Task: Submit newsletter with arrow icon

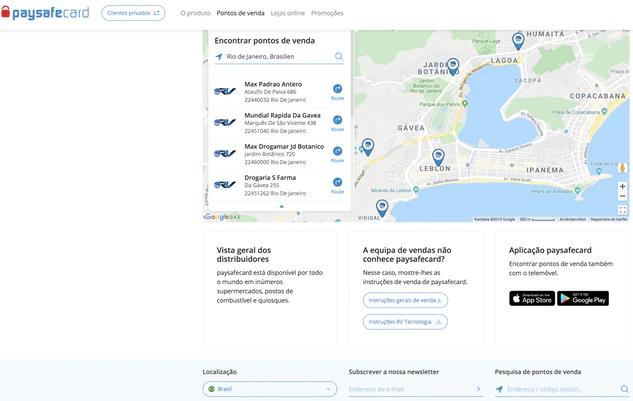Action: (478, 389)
